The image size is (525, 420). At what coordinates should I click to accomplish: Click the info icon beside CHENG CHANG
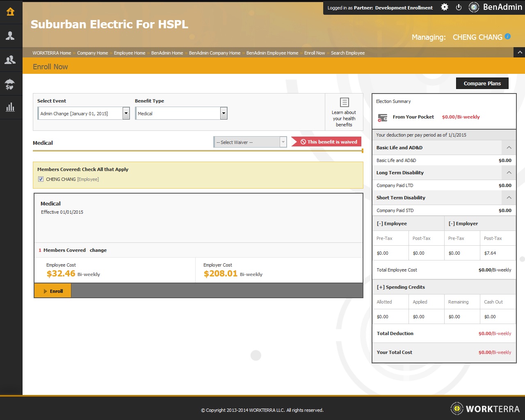(508, 37)
